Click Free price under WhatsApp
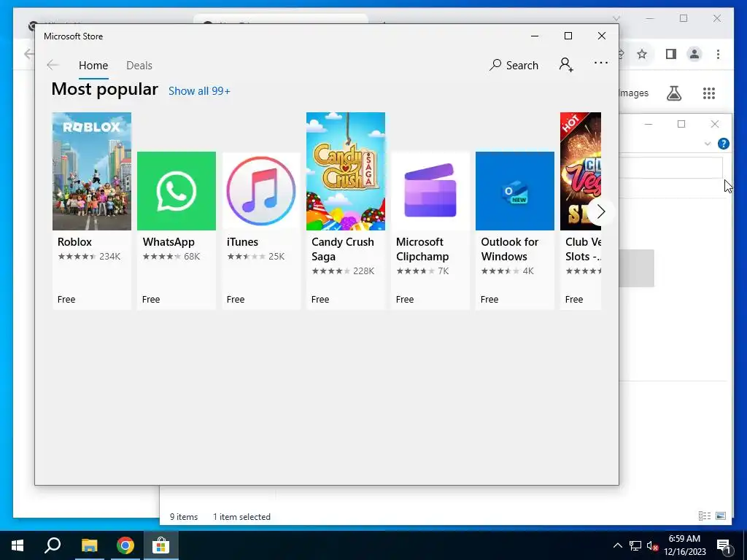 coord(150,300)
